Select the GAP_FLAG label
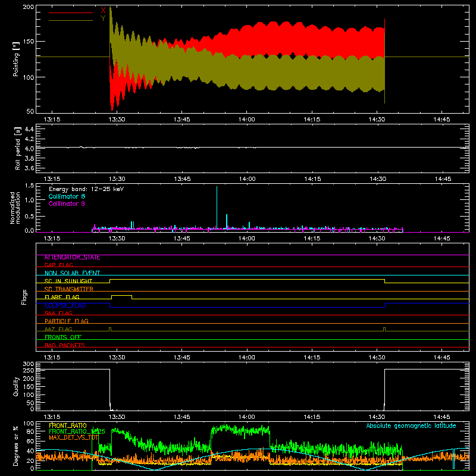The height and width of the screenshot is (476, 476). click(58, 265)
